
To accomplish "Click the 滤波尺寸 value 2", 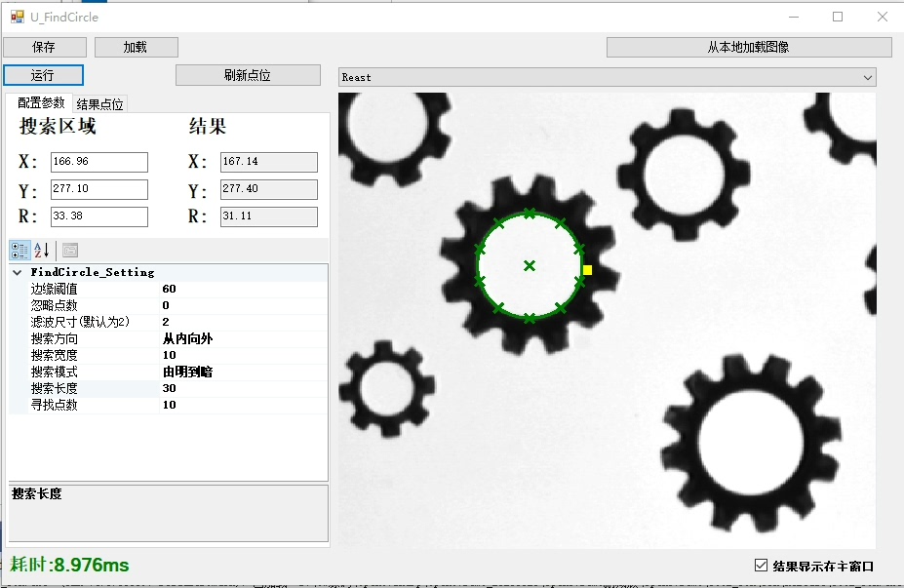I will [x=166, y=322].
